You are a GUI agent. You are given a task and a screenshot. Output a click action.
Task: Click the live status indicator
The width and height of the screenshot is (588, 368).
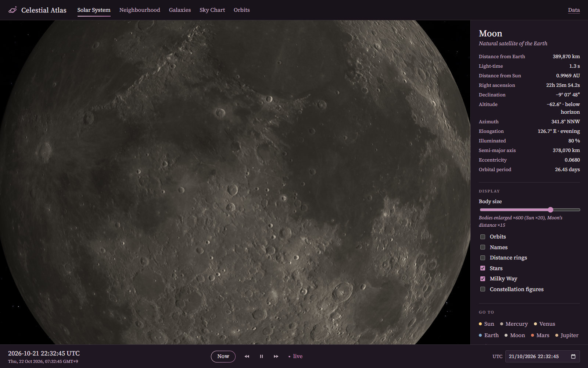coord(295,356)
